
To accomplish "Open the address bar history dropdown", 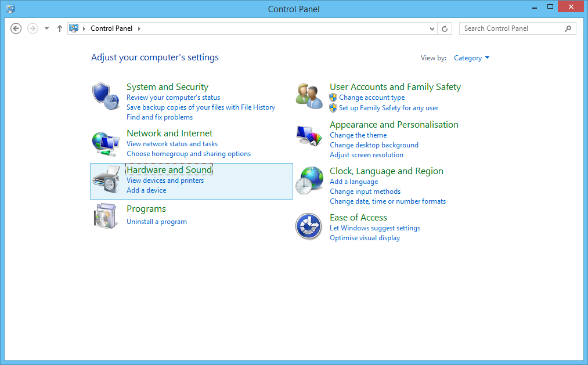I will pyautogui.click(x=431, y=28).
